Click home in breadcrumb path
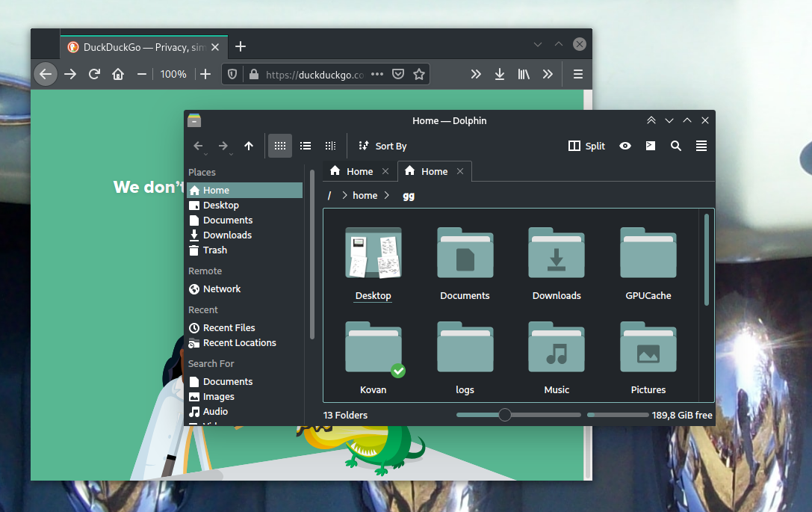The height and width of the screenshot is (512, 812). pos(365,196)
